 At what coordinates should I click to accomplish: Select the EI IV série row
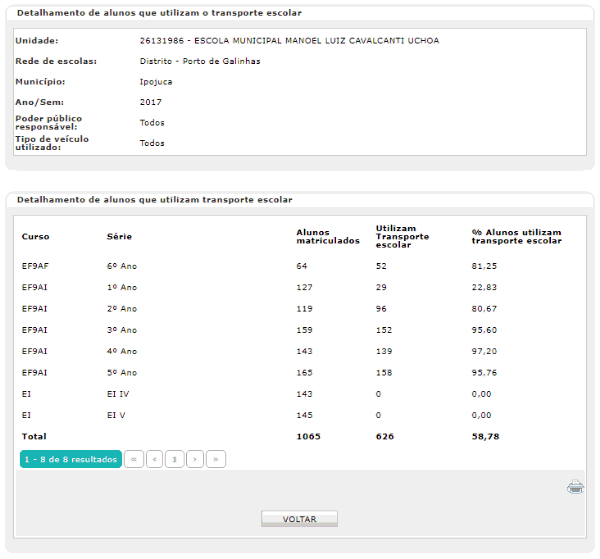pyautogui.click(x=300, y=394)
